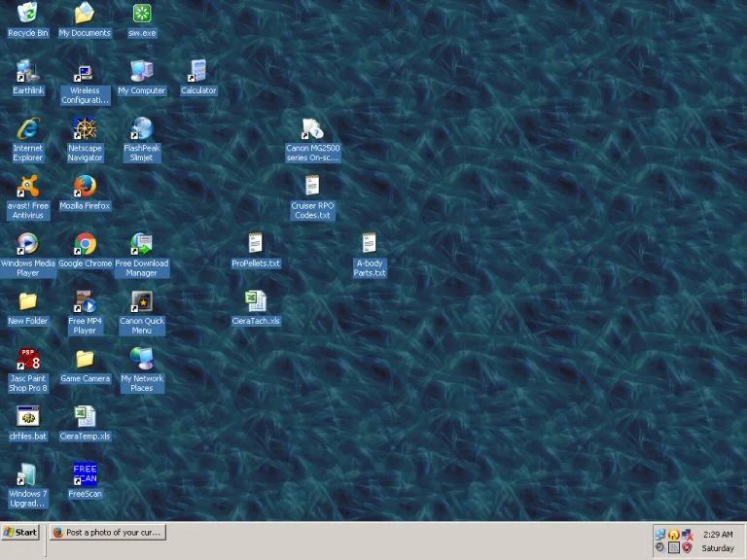The width and height of the screenshot is (747, 560).
Task: Select the Cruiser RPO Codes.txt file
Action: [312, 186]
